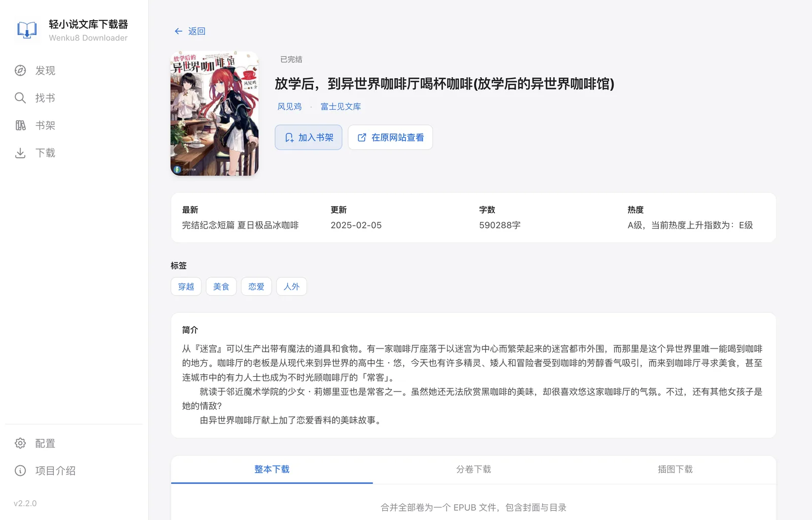
Task: Click the 加入书架 button
Action: point(309,138)
